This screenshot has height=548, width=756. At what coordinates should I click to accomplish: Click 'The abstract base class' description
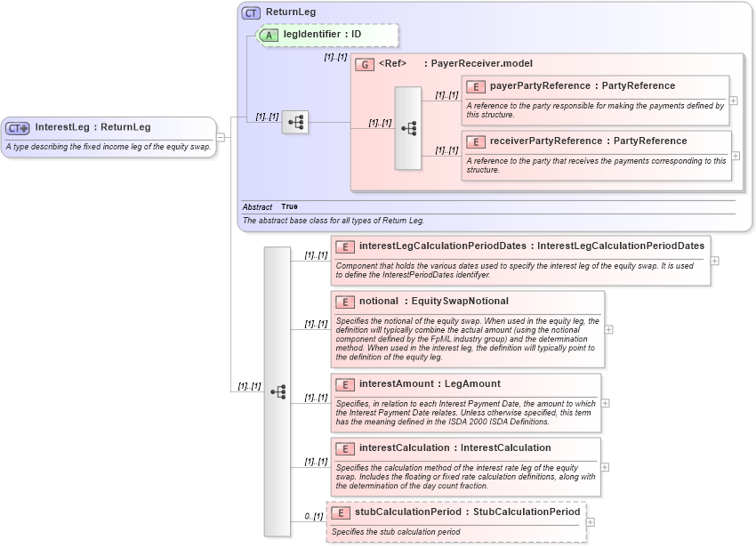(x=334, y=221)
